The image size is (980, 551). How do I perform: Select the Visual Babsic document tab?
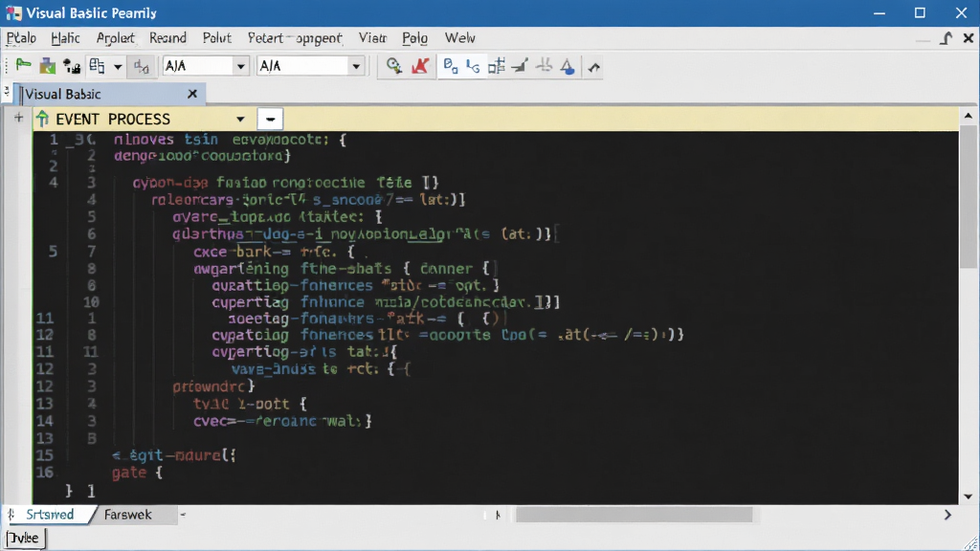click(x=110, y=94)
